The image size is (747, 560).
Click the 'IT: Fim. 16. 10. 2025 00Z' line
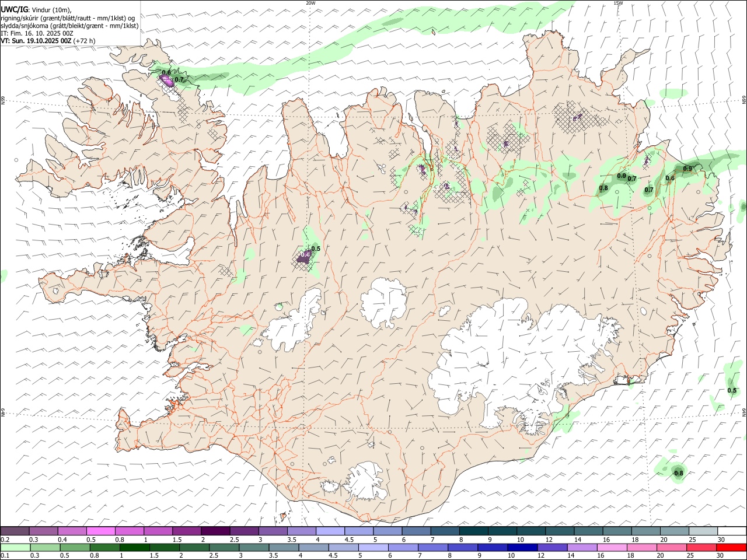[x=37, y=33]
